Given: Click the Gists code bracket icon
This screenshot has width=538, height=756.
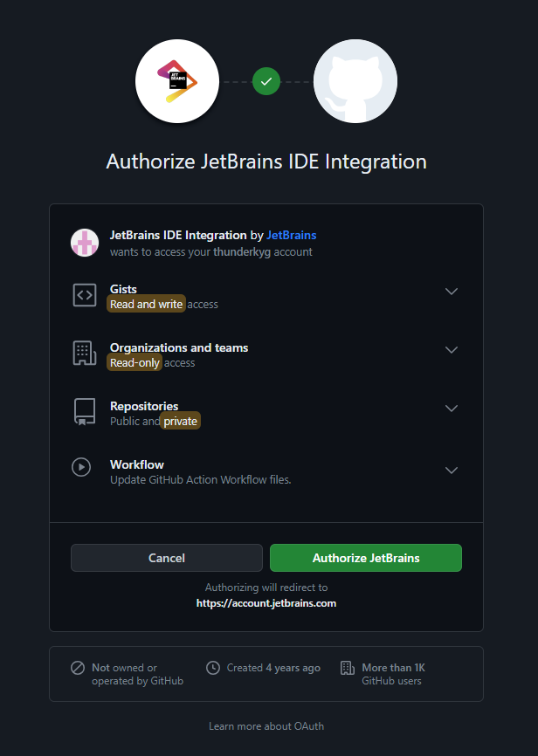Looking at the screenshot, I should point(85,295).
